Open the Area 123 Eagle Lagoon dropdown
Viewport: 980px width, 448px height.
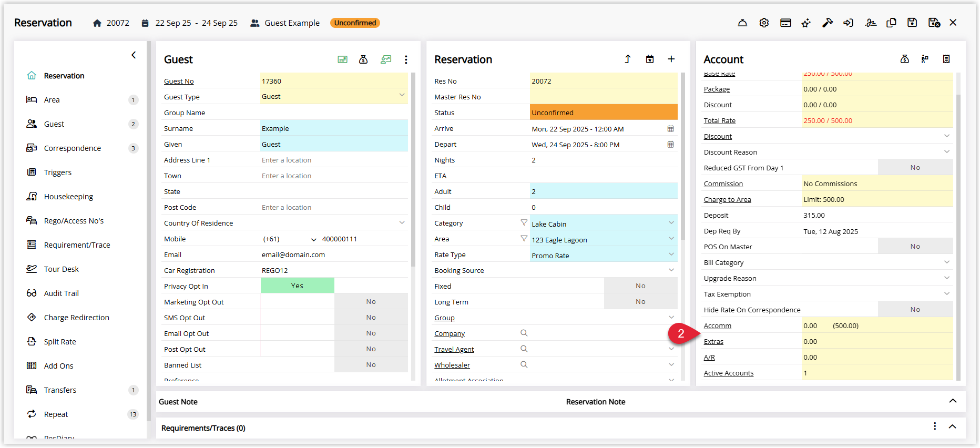(671, 239)
